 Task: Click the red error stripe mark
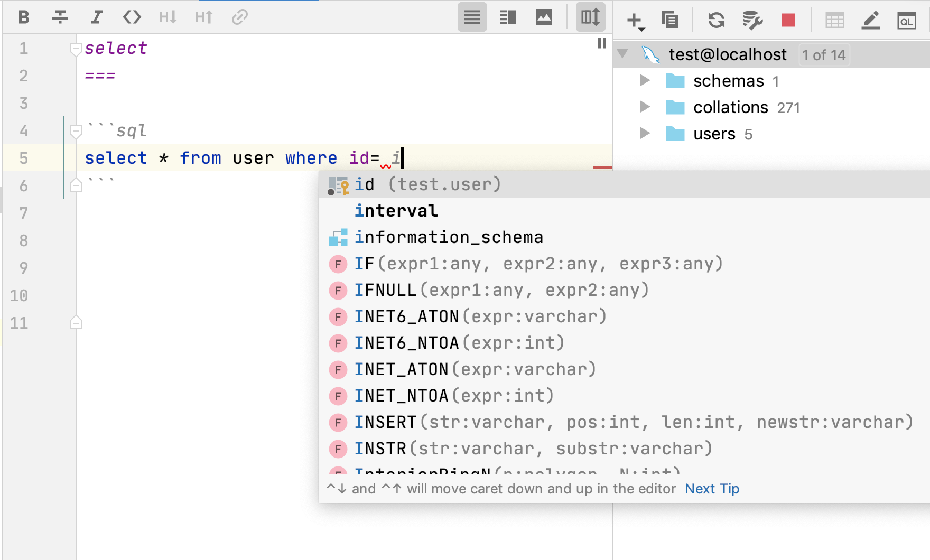(602, 167)
